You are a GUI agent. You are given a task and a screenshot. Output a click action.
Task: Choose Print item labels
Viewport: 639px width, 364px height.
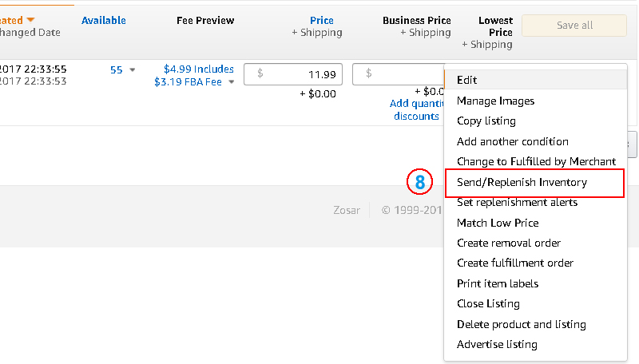(497, 283)
